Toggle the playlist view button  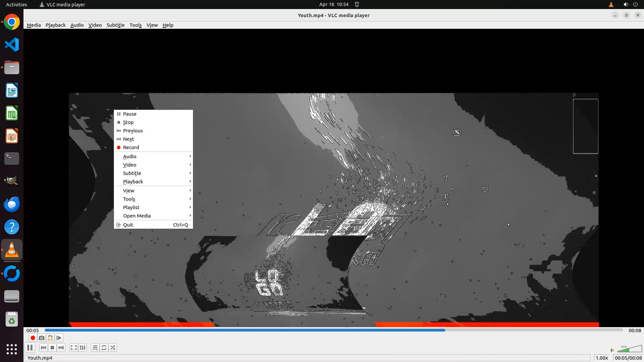95,348
